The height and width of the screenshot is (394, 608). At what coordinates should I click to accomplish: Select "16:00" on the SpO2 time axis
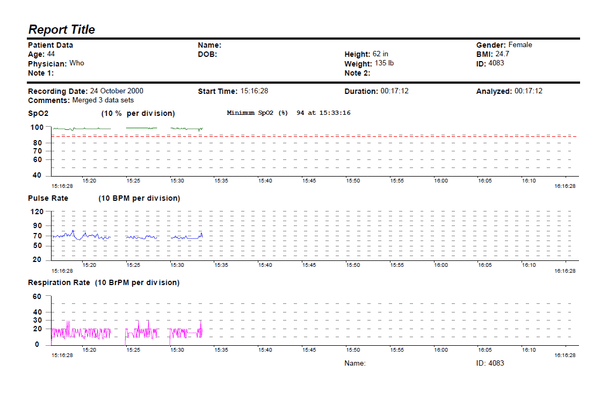pyautogui.click(x=441, y=181)
